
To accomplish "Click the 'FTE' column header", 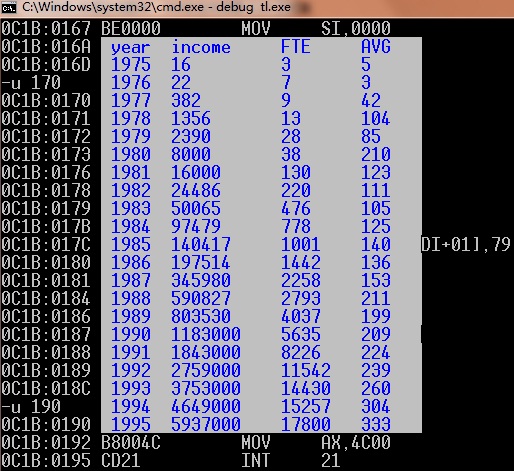I will point(296,46).
